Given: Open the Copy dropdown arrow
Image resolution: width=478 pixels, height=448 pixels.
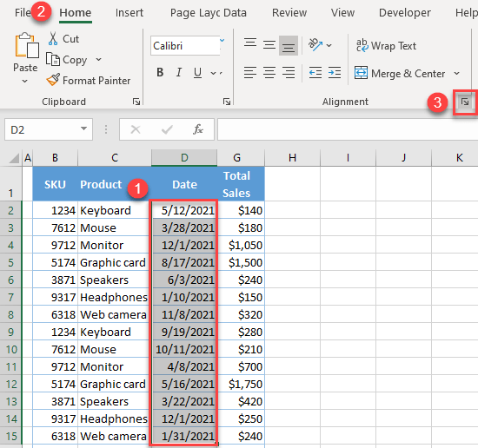Looking at the screenshot, I should tap(98, 59).
